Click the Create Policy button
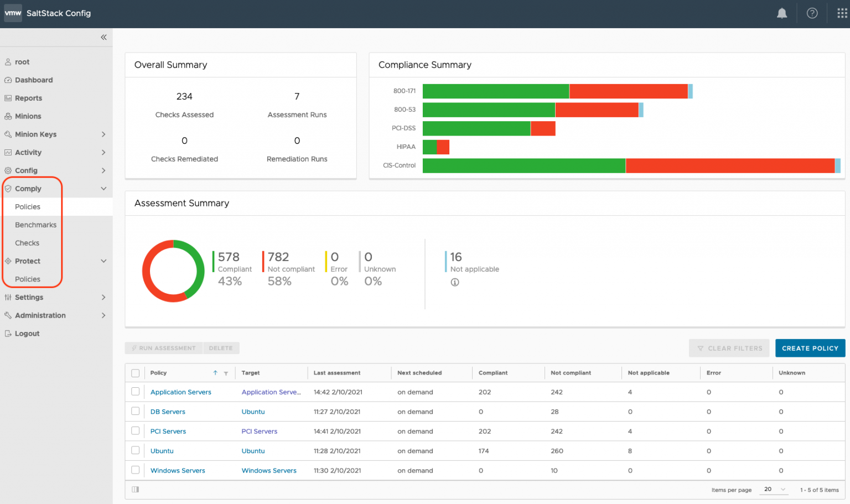Image resolution: width=850 pixels, height=504 pixels. [810, 348]
